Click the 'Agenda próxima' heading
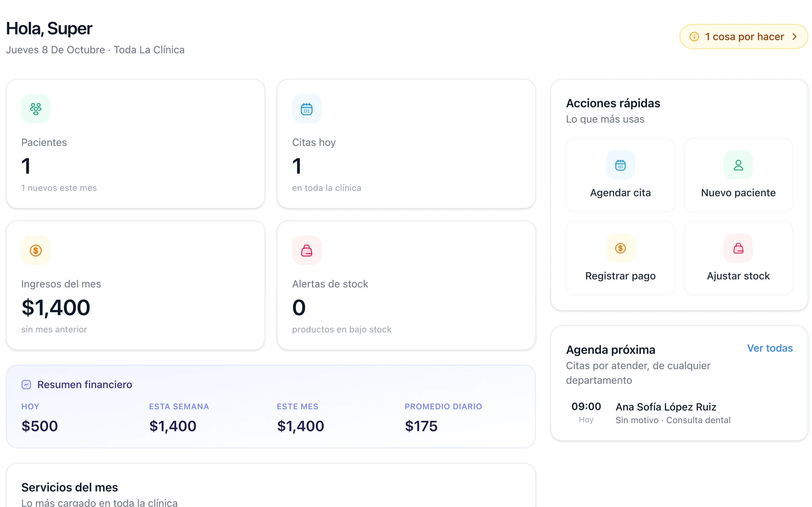Image resolution: width=812 pixels, height=507 pixels. pos(611,350)
